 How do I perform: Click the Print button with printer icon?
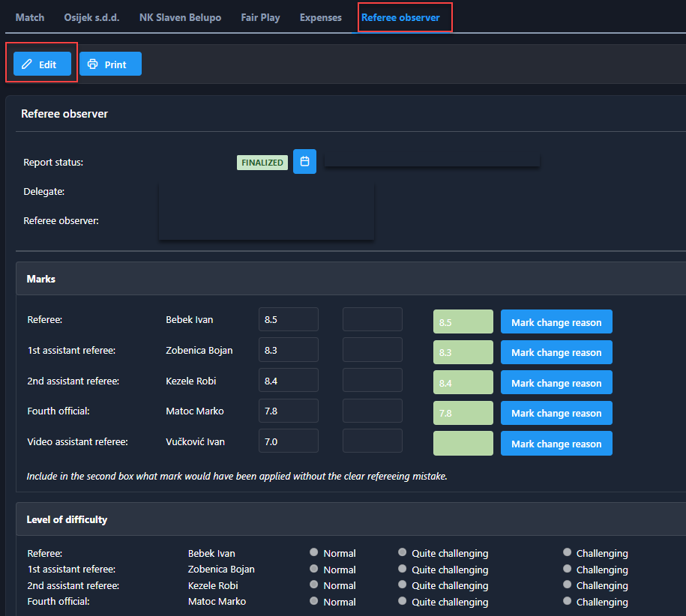coord(110,64)
